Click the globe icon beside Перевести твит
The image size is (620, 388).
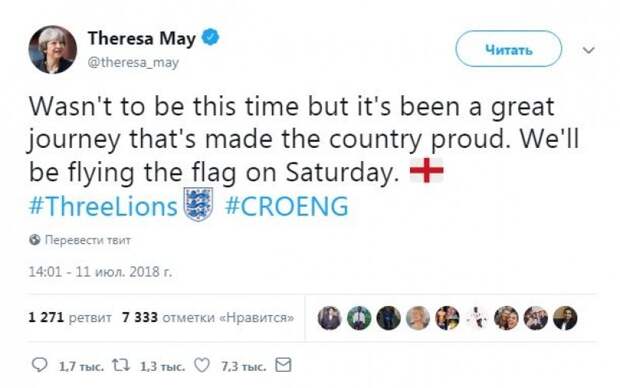pos(35,240)
